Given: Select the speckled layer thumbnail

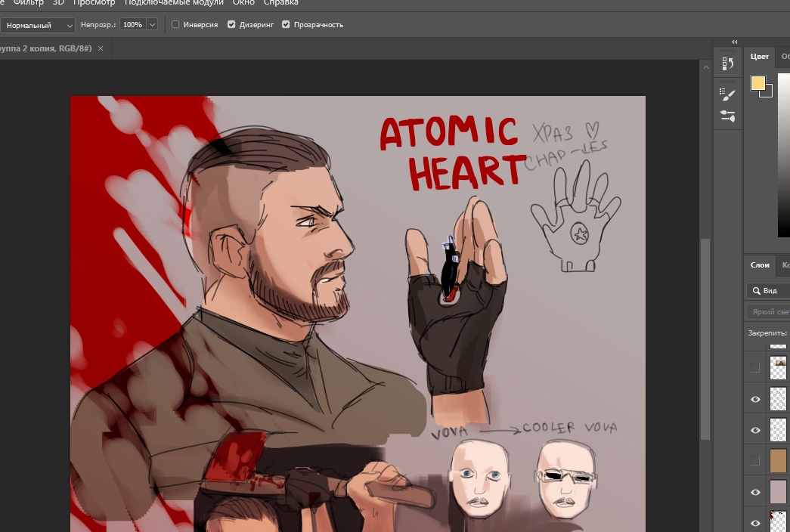Looking at the screenshot, I should (x=778, y=399).
